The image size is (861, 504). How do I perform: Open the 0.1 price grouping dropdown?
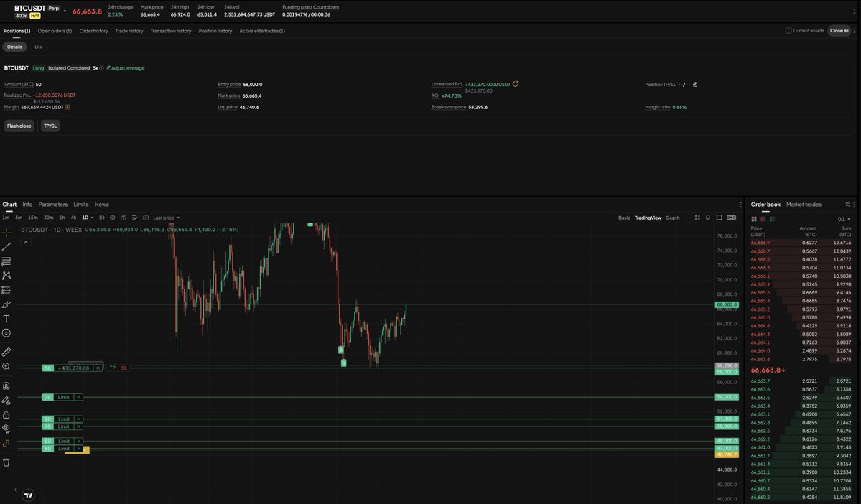[x=844, y=219]
